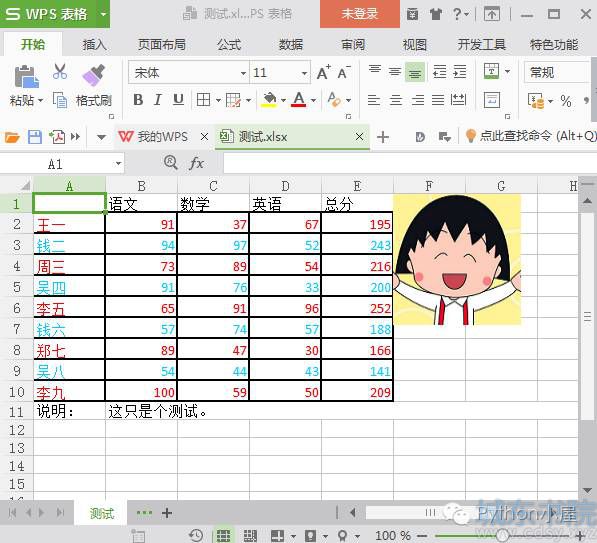Switch to Normal view icon in status bar

pos(223,535)
